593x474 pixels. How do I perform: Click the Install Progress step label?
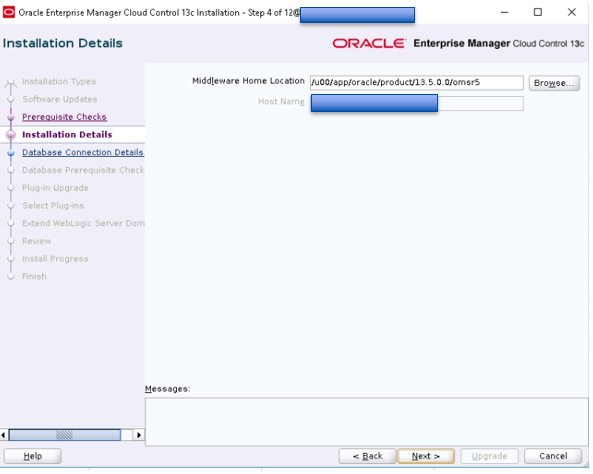[55, 259]
